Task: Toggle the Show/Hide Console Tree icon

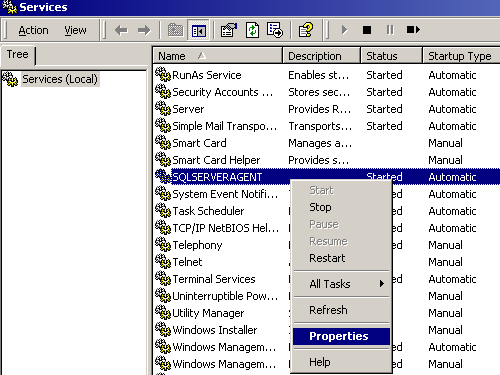Action: pyautogui.click(x=199, y=30)
